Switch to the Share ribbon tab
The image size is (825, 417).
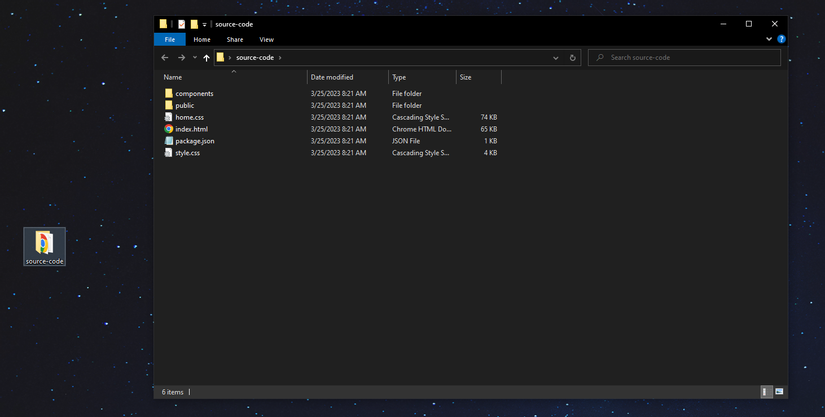(235, 39)
